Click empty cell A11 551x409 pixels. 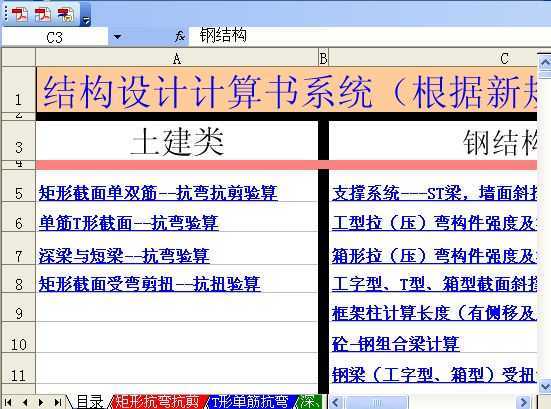(x=177, y=368)
